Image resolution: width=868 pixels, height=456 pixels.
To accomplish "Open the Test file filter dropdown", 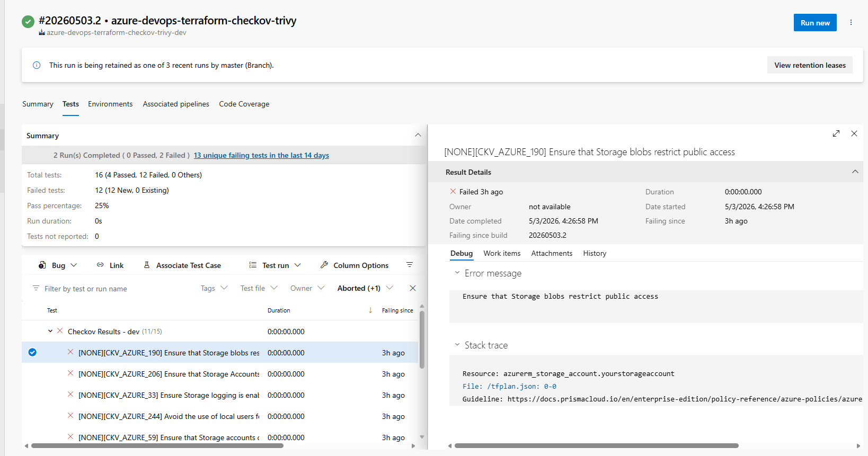I will [x=259, y=288].
